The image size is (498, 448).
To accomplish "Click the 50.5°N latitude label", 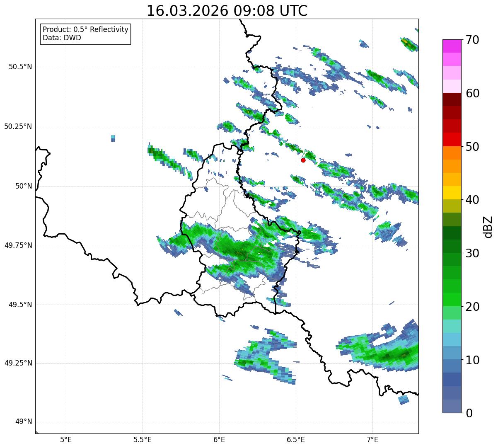I will point(20,67).
